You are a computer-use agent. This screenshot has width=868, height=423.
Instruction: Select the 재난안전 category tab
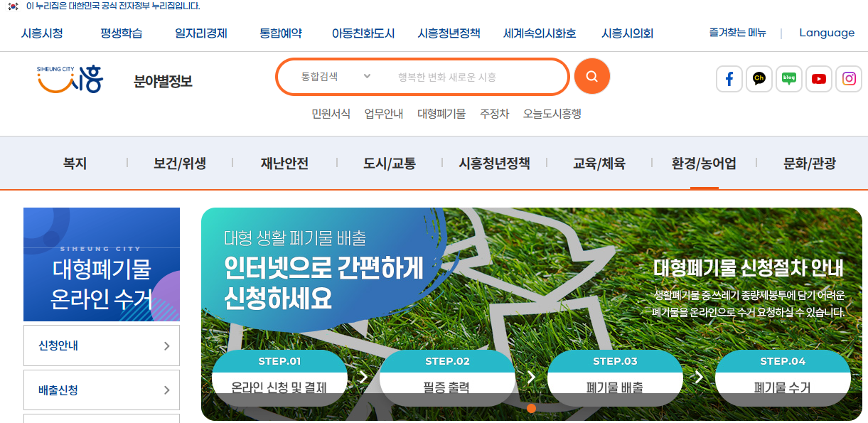[x=284, y=164]
